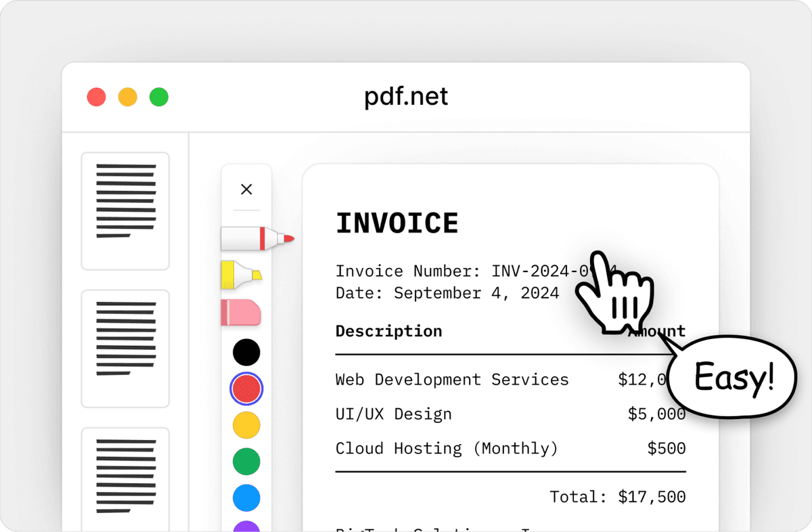The width and height of the screenshot is (812, 532).
Task: Close the annotation toolbar with the X
Action: [246, 190]
